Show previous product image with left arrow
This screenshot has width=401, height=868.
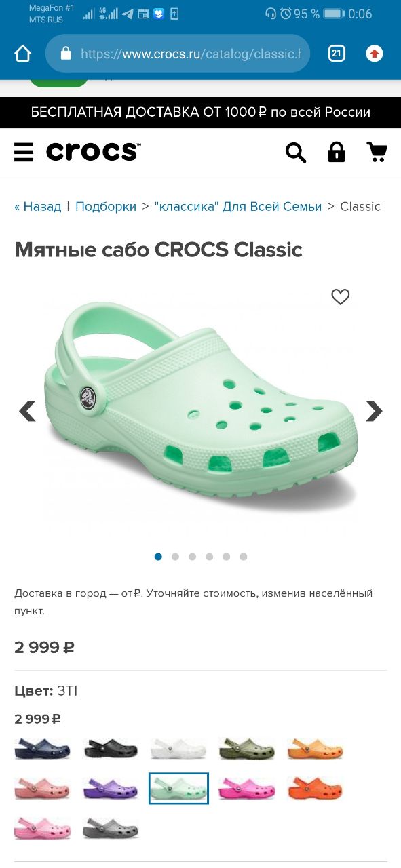(x=27, y=411)
